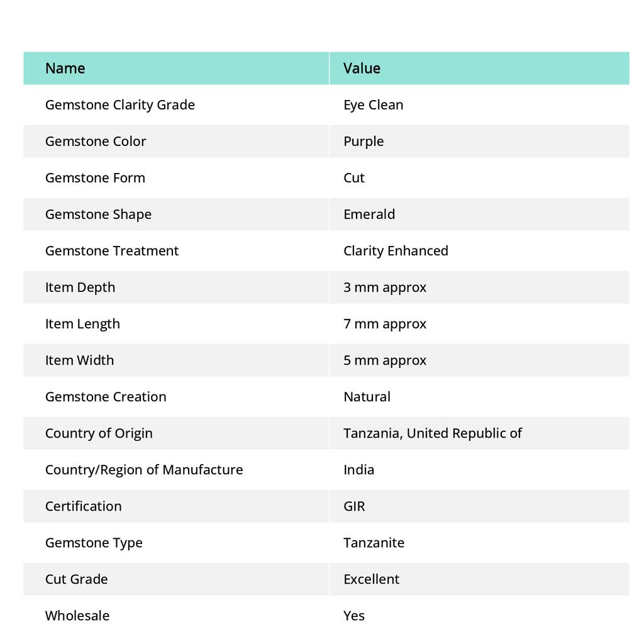Select the 'Wholesale' row label

[x=77, y=615]
